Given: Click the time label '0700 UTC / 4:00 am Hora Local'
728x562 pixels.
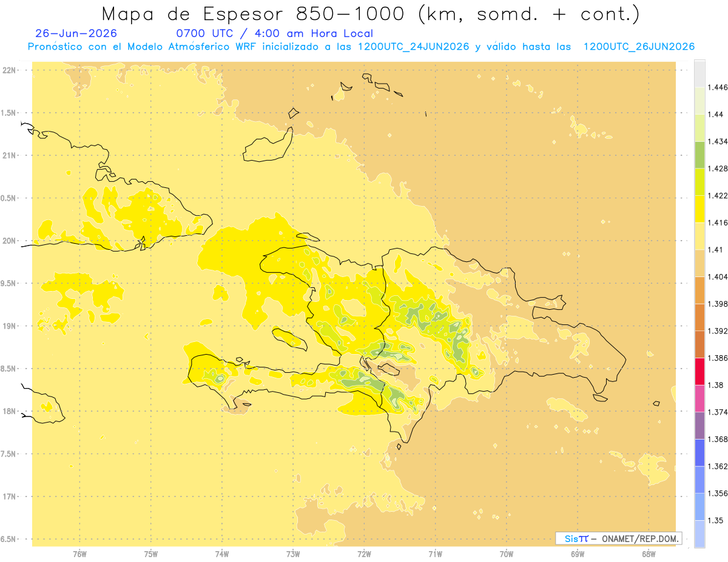Looking at the screenshot, I should coord(275,33).
